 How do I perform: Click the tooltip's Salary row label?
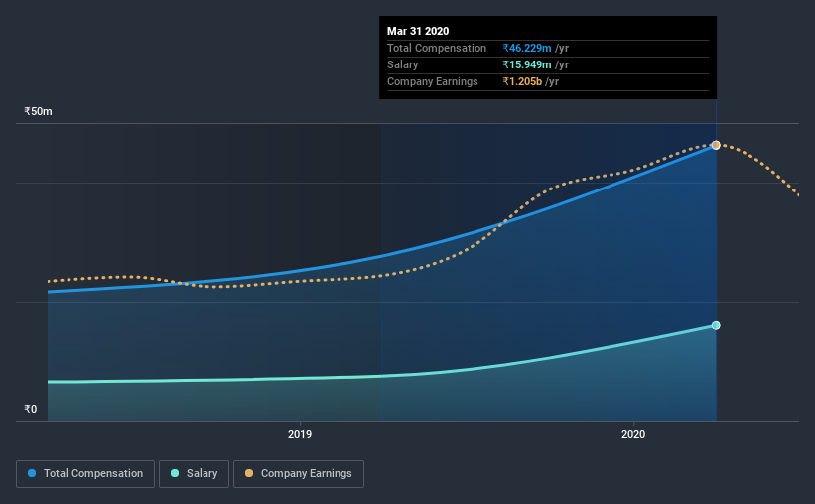tap(402, 64)
